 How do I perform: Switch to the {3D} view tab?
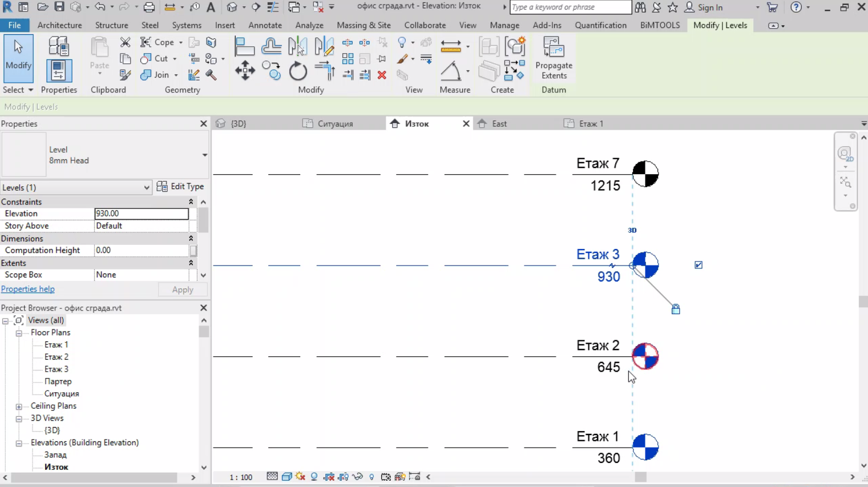[239, 123]
